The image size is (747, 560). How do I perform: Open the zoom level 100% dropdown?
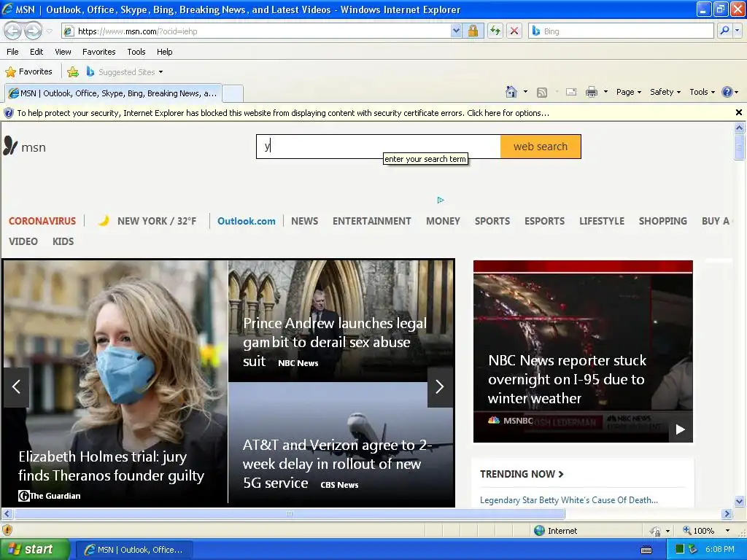(727, 531)
